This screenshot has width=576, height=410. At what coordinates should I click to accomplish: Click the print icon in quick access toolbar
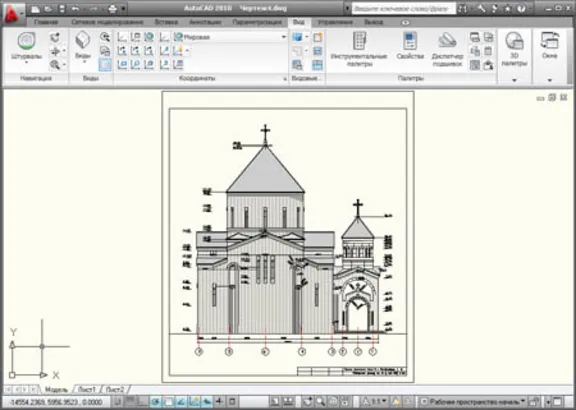coord(112,8)
